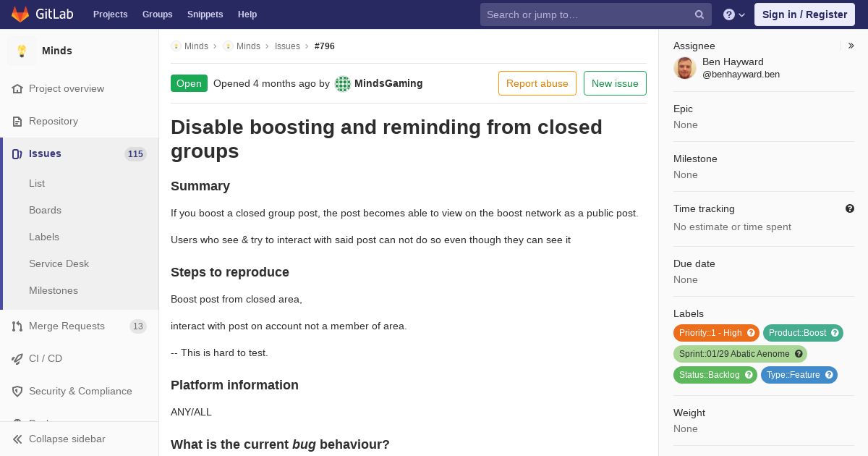Click the Merge Requests icon
Viewport: 868px width, 456px height.
tap(17, 326)
